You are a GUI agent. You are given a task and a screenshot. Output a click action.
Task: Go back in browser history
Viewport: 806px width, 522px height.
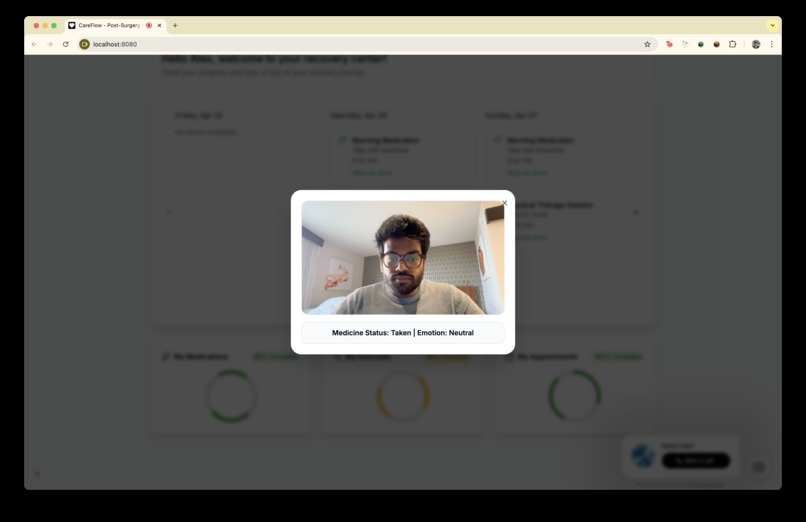pos(34,44)
